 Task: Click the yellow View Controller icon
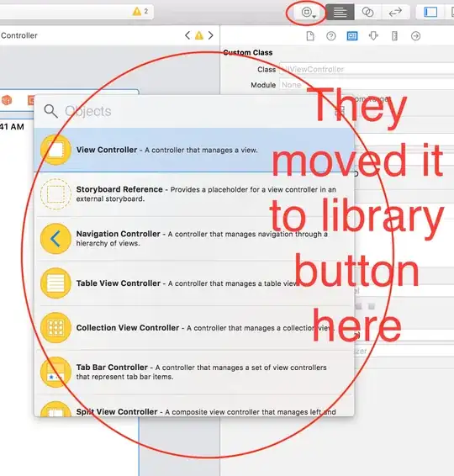click(x=55, y=150)
